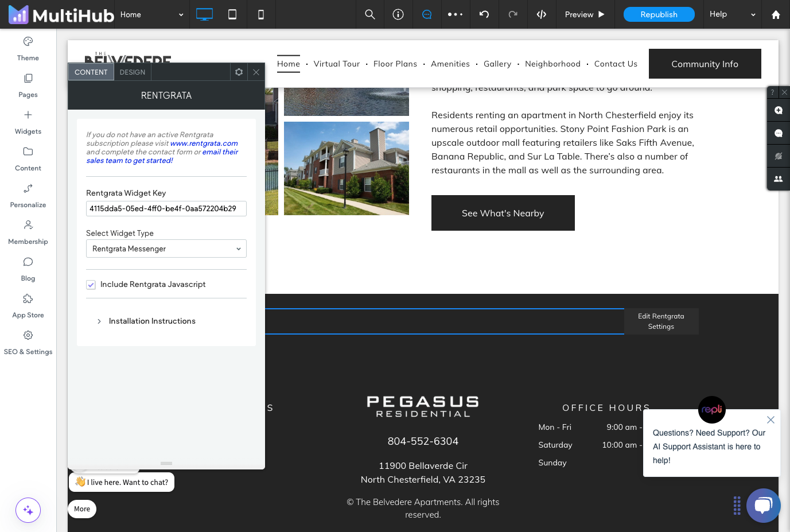The height and width of the screenshot is (532, 790).
Task: Open the App Store sidebar panel
Action: [x=28, y=306]
